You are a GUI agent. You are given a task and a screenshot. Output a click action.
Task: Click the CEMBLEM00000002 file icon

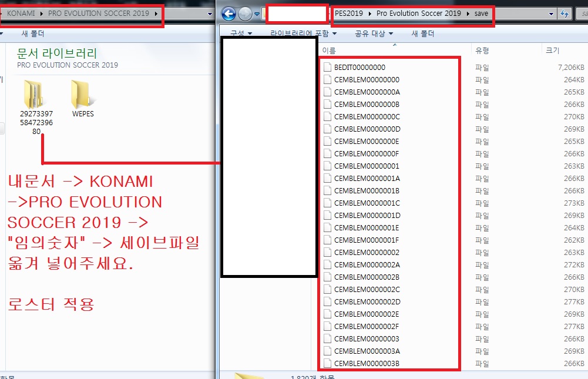tap(327, 253)
